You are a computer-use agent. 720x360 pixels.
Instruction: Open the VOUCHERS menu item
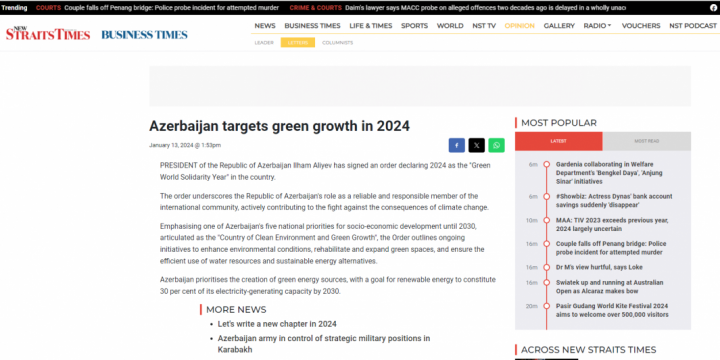coord(641,26)
